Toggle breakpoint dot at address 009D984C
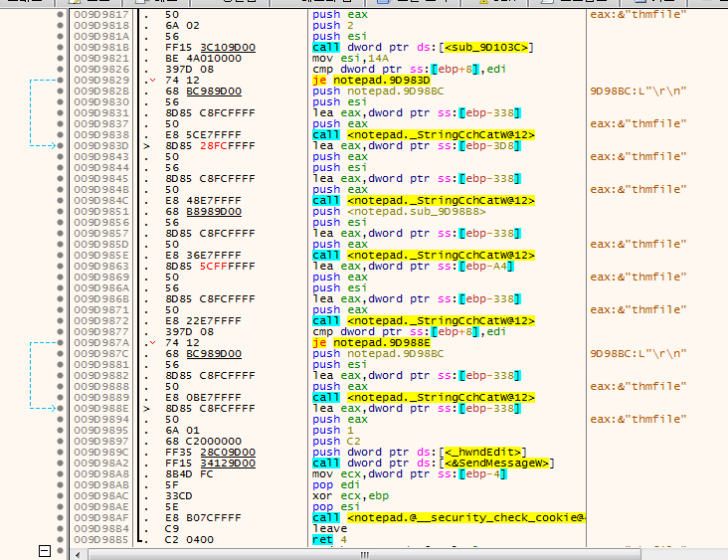The width and height of the screenshot is (728, 560). point(60,201)
